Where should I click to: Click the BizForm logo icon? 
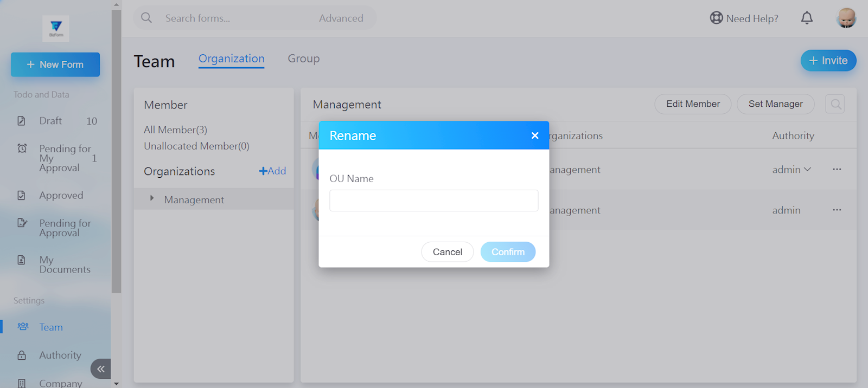(56, 28)
